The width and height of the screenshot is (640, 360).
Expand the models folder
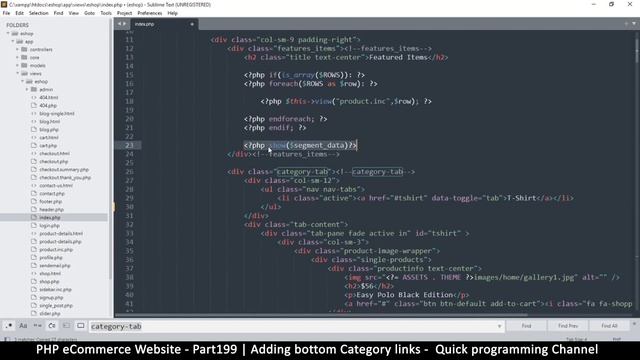(x=18, y=65)
